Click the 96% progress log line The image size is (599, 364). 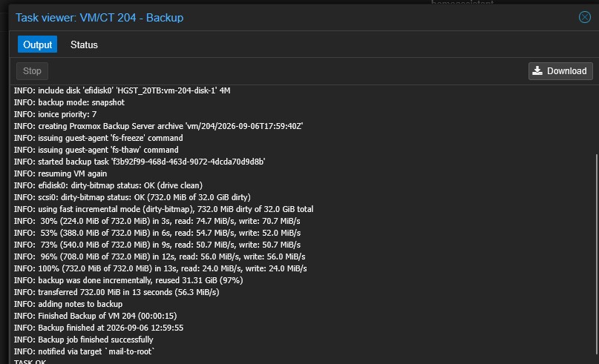tap(160, 257)
